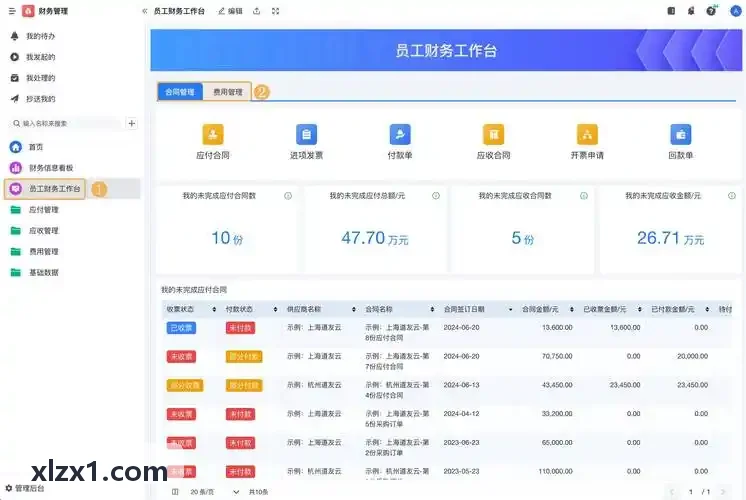Open 管理后台 settings at bottom left

25,488
